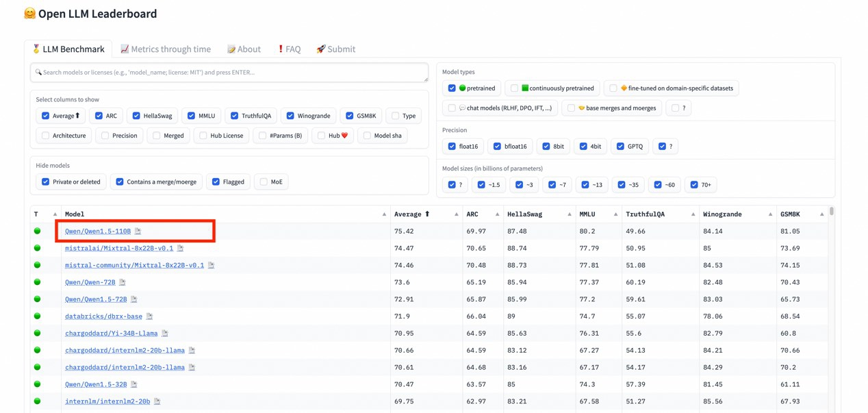Screen dimensions: 868x413
Task: Open the FAQ tab
Action: (x=289, y=49)
